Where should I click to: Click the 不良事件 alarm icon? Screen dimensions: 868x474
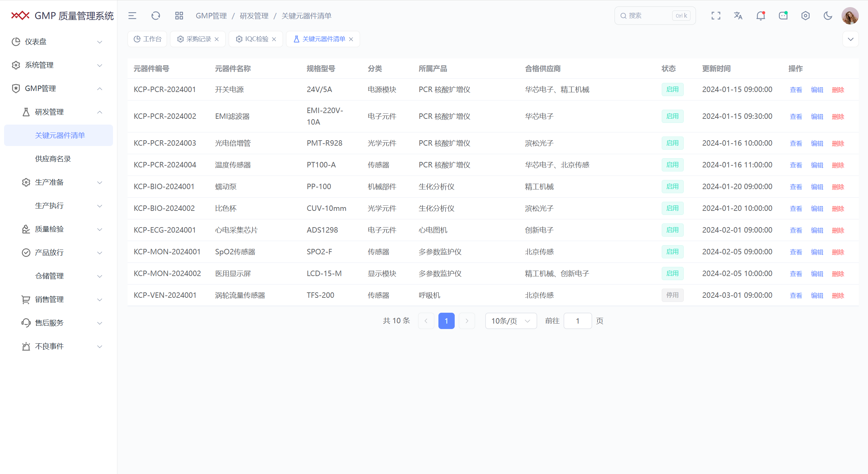pos(26,346)
